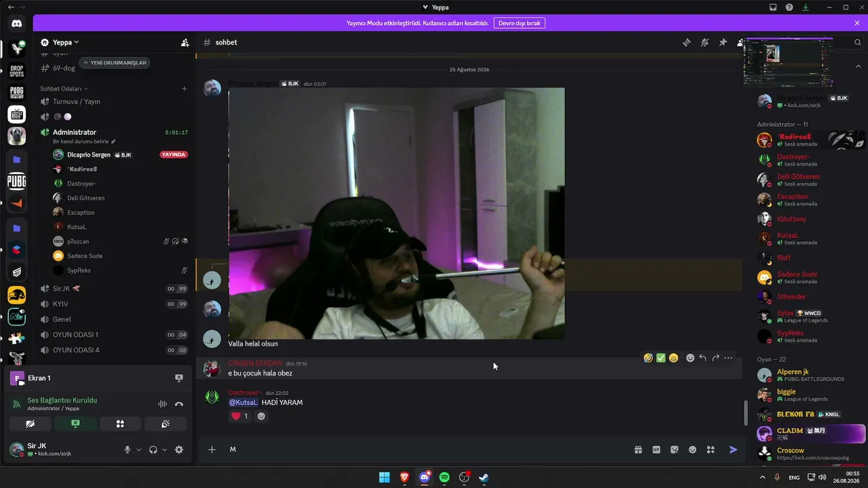Search the server with the magnifier icon
The width and height of the screenshot is (868, 488).
858,42
